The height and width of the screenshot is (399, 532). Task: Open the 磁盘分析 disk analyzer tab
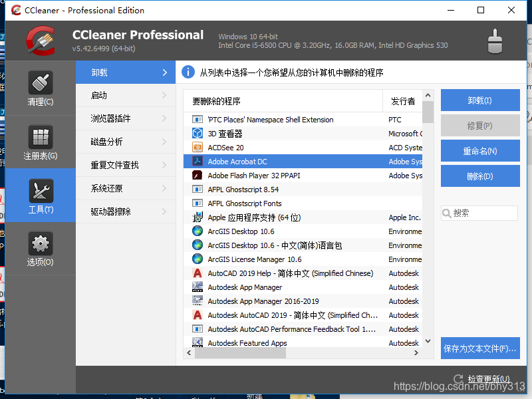(126, 142)
